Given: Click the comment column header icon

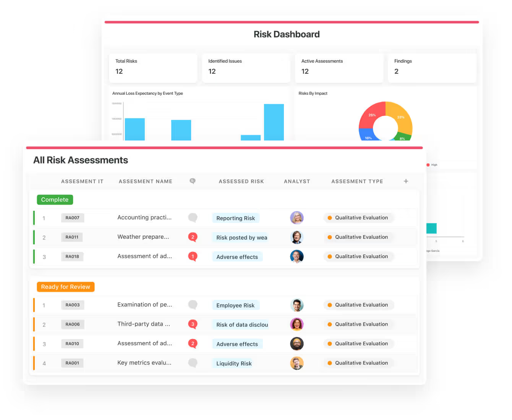Looking at the screenshot, I should [x=193, y=181].
